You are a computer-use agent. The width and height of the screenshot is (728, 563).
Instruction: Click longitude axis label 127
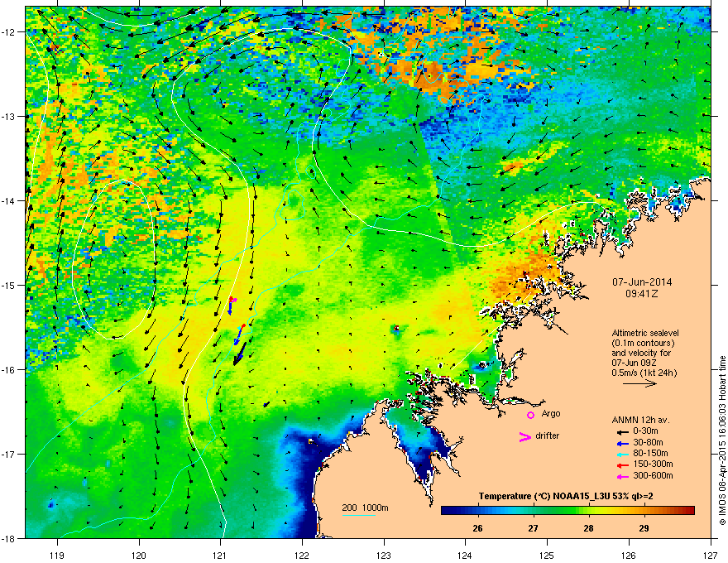(711, 555)
